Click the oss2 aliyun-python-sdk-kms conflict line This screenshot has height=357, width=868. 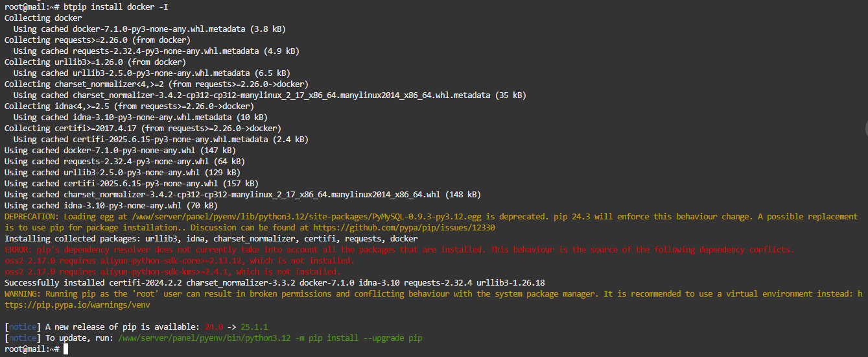pos(172,272)
